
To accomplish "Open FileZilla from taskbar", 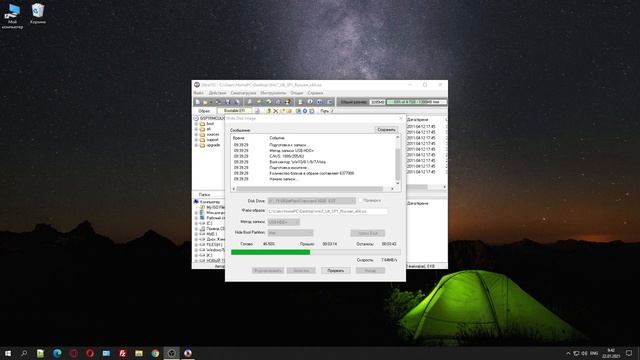I will pos(122,353).
